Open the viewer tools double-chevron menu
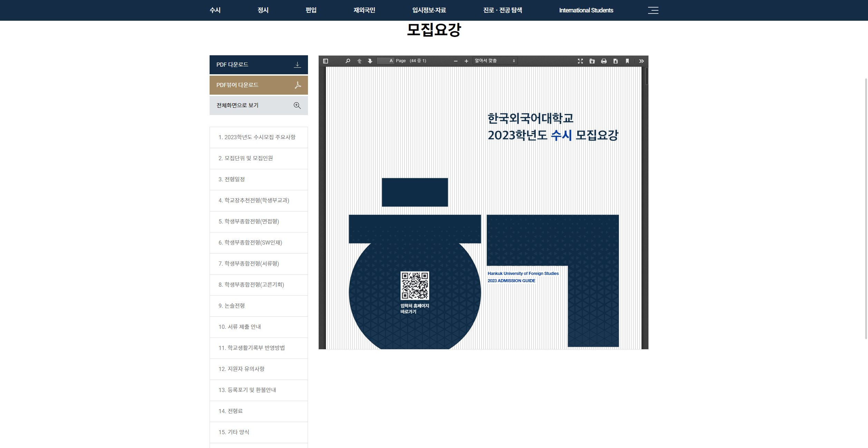Image resolution: width=868 pixels, height=448 pixels. click(x=642, y=61)
